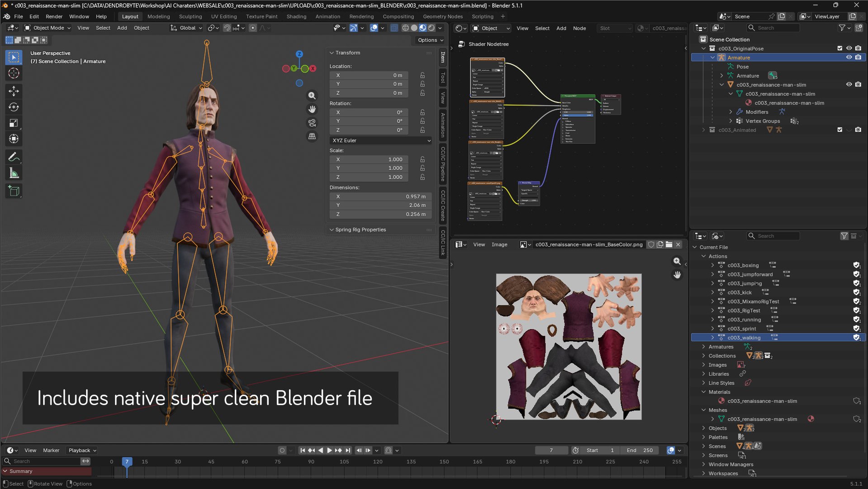Select wireframe viewport shading mode

(x=405, y=28)
